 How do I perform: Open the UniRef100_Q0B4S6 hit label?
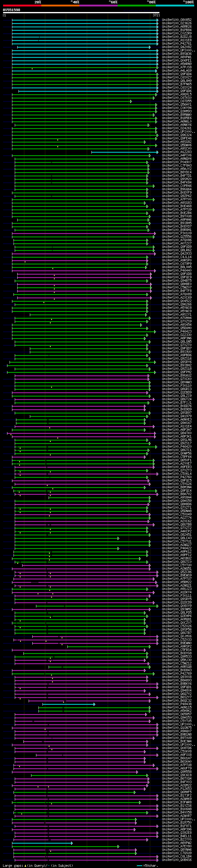(176, 860)
